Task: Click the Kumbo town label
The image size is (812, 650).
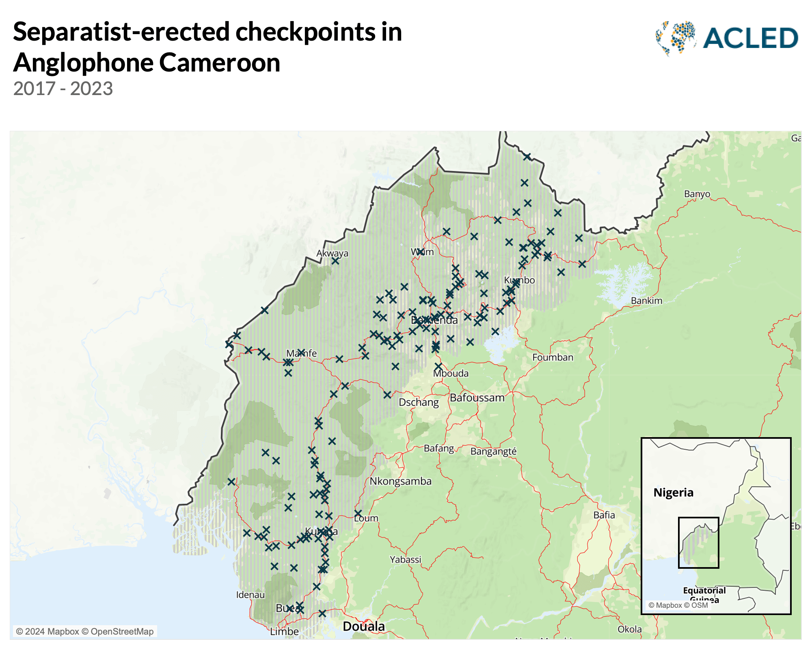Action: 519,280
